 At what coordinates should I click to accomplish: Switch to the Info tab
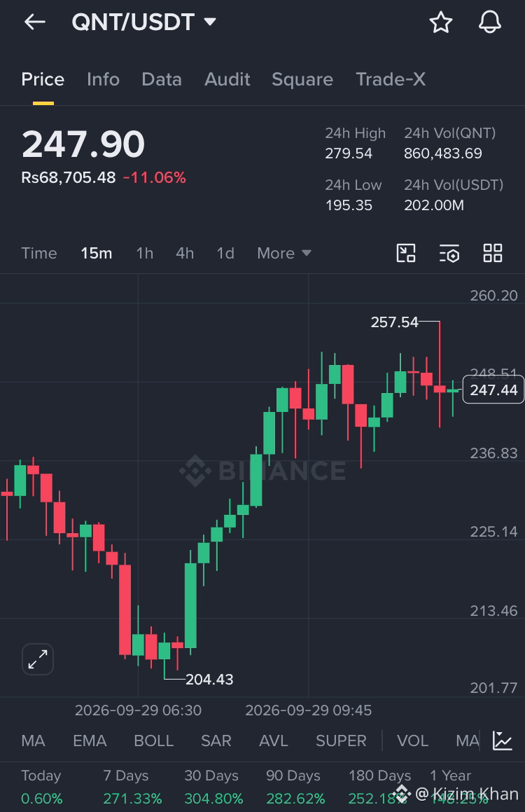[x=103, y=79]
